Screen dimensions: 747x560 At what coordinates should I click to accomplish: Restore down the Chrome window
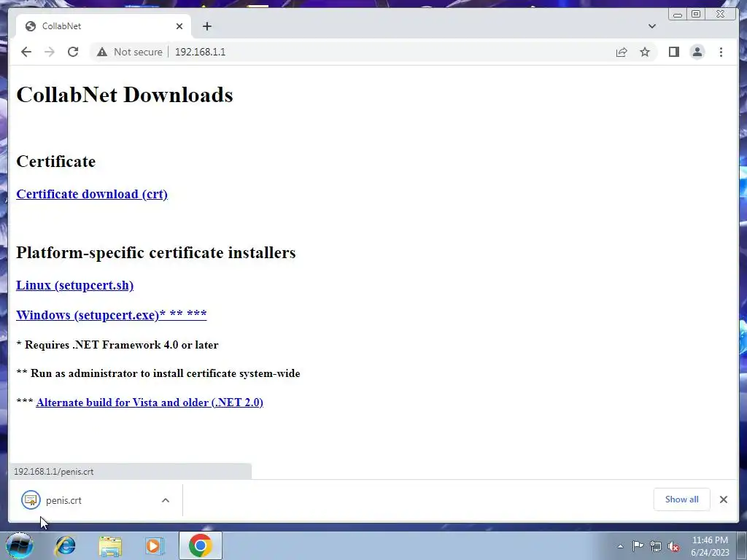coord(696,15)
